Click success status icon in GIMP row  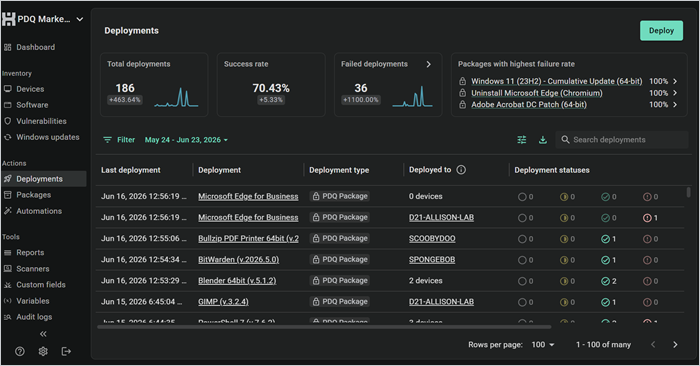(605, 302)
